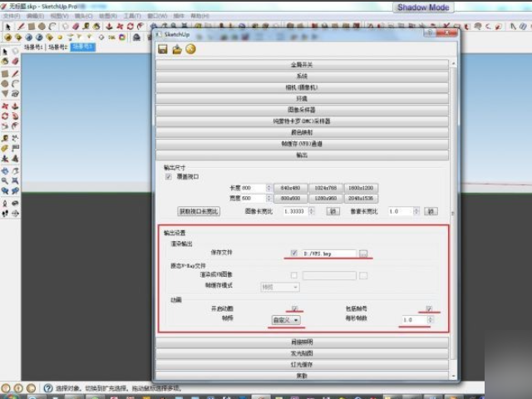The width and height of the screenshot is (532, 399).
Task: Click the 获取视口长宽比 button
Action: (199, 211)
